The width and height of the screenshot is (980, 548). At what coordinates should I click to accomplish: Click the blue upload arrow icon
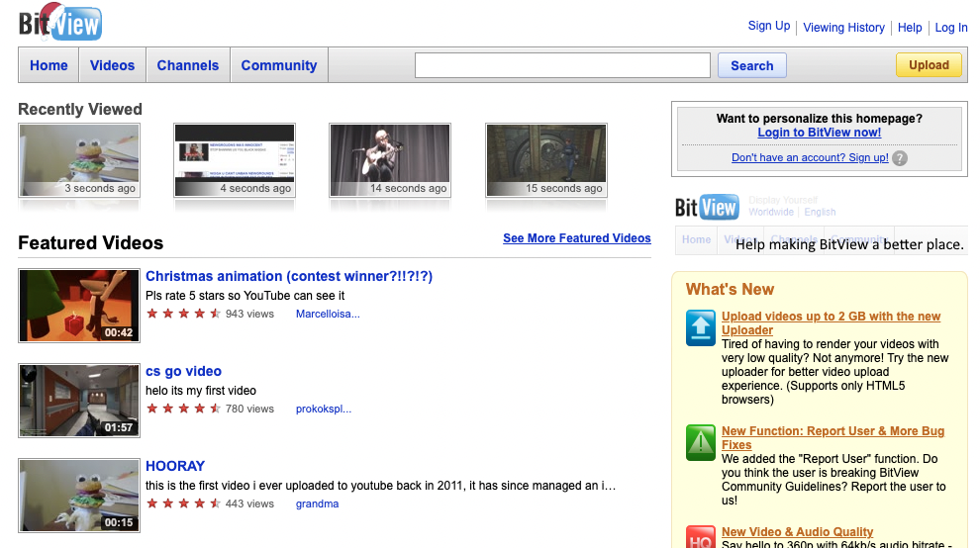point(701,327)
